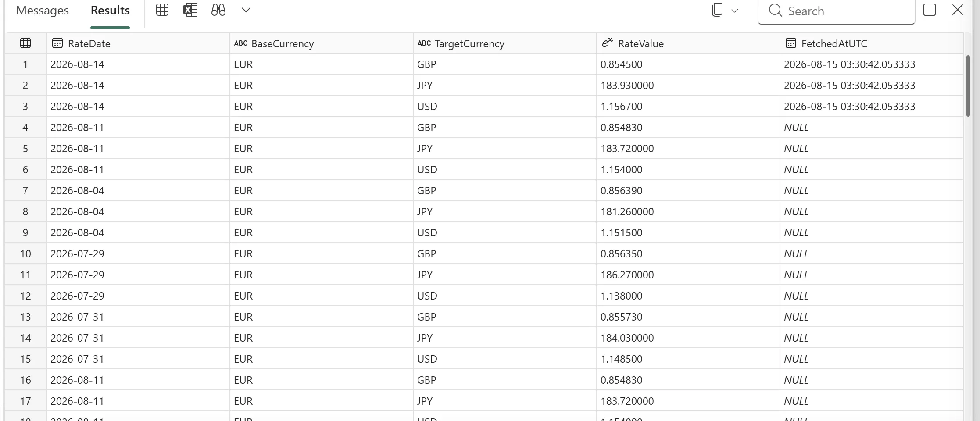Click RateDate 2026-07-31 in row 14
Viewport: 980px width, 421px height.
138,338
